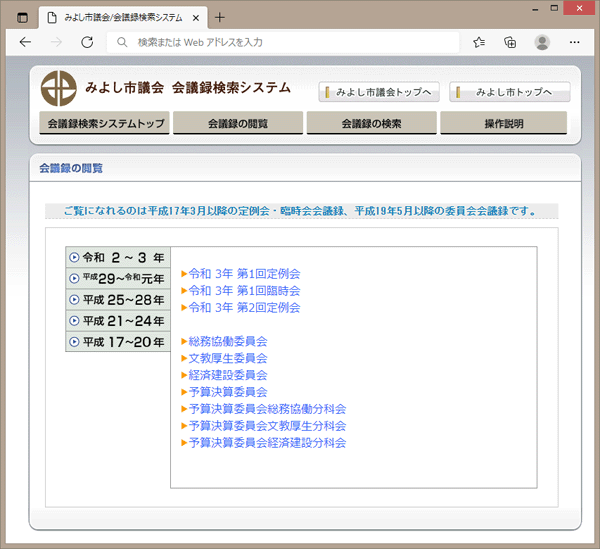Select 平成29~令和元年 period tab
Viewport: 600px width, 549px height.
click(118, 279)
